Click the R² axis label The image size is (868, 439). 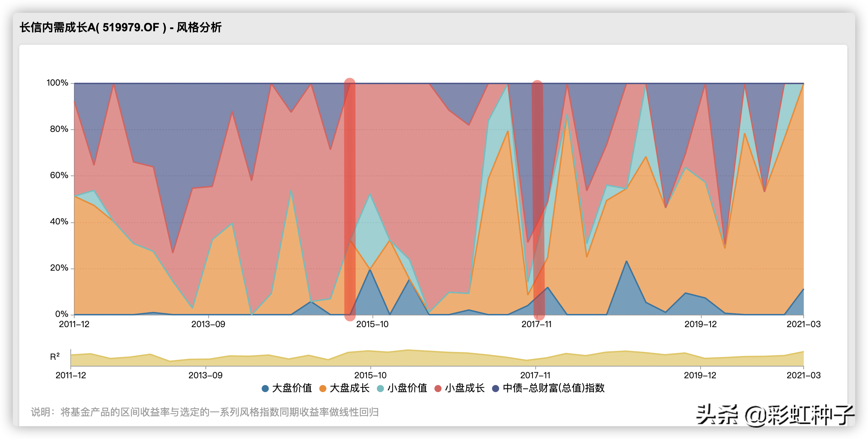coord(55,357)
